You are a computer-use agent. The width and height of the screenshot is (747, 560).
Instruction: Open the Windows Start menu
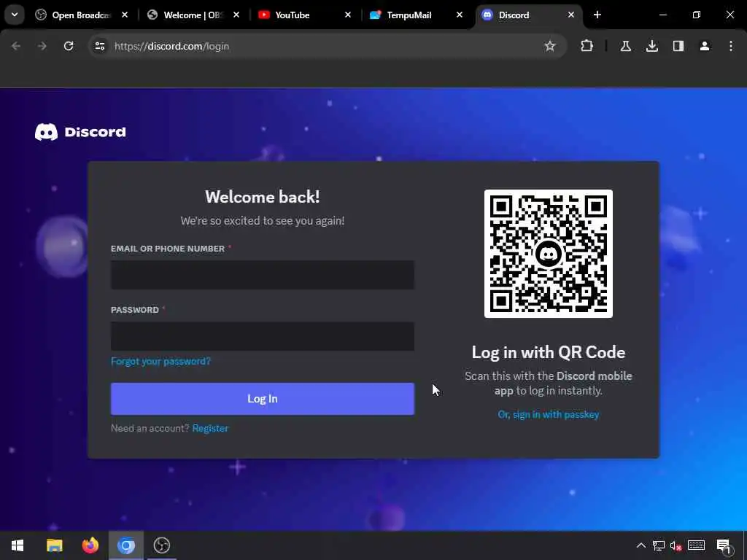pyautogui.click(x=18, y=545)
